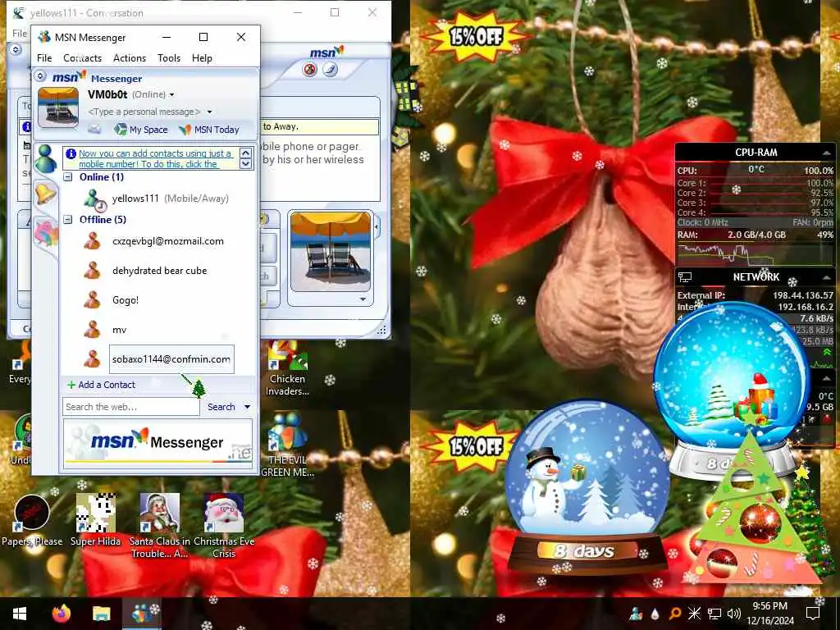Click the offline icon beside Gogo!
Image resolution: width=840 pixels, height=630 pixels.
pos(92,300)
